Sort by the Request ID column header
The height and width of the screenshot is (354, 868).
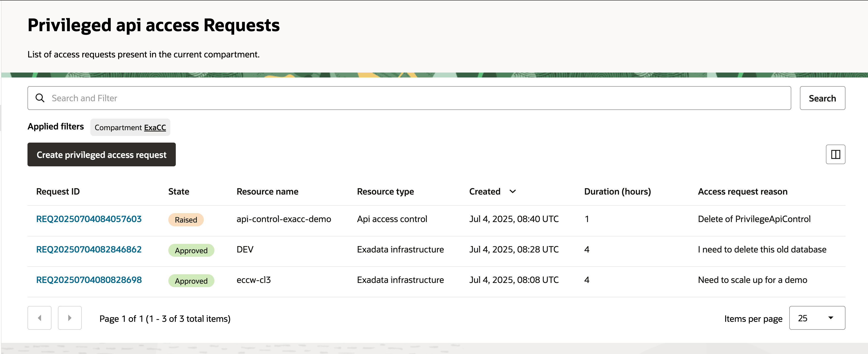pyautogui.click(x=58, y=191)
